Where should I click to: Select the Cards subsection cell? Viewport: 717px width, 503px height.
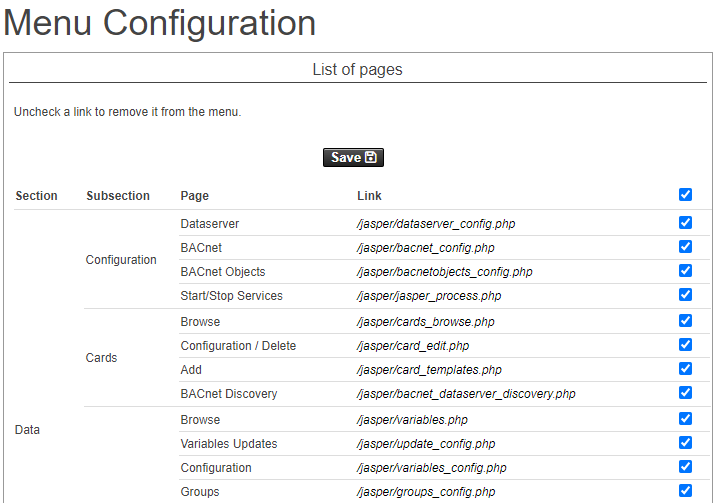[101, 358]
